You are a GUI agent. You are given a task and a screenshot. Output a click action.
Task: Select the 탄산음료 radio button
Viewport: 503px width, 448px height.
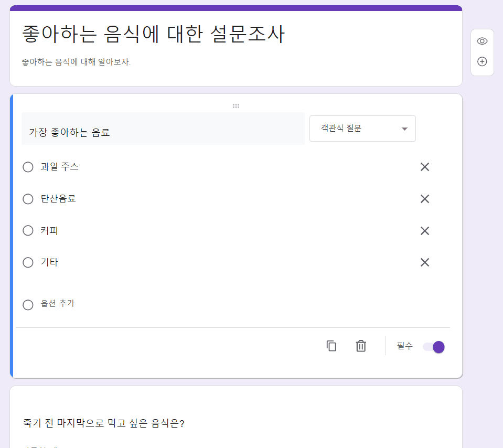28,199
